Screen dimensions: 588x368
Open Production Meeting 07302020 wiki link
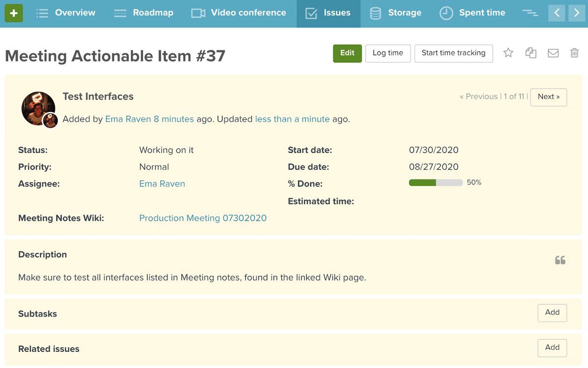pos(203,218)
